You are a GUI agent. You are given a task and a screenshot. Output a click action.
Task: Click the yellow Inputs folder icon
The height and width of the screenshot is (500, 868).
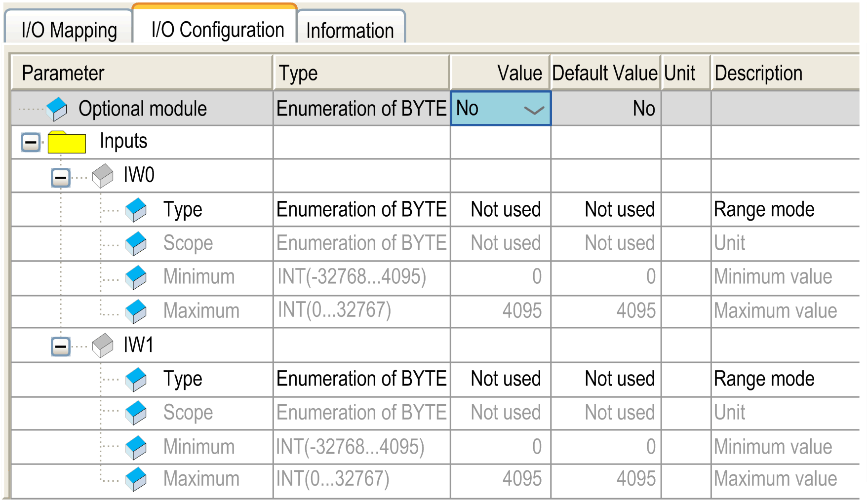67,142
